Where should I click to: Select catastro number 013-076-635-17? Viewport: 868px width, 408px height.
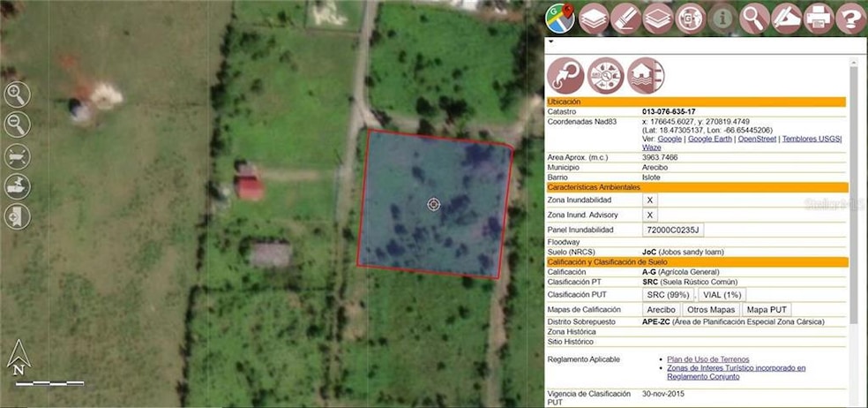[669, 111]
